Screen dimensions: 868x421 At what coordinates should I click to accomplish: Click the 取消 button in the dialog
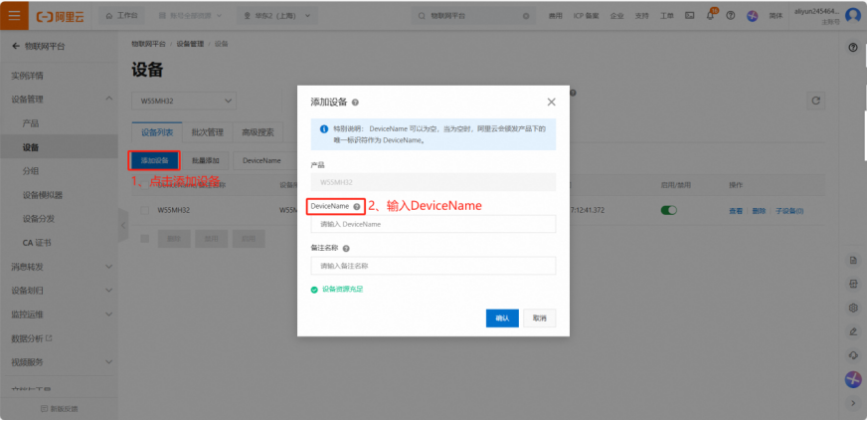540,318
